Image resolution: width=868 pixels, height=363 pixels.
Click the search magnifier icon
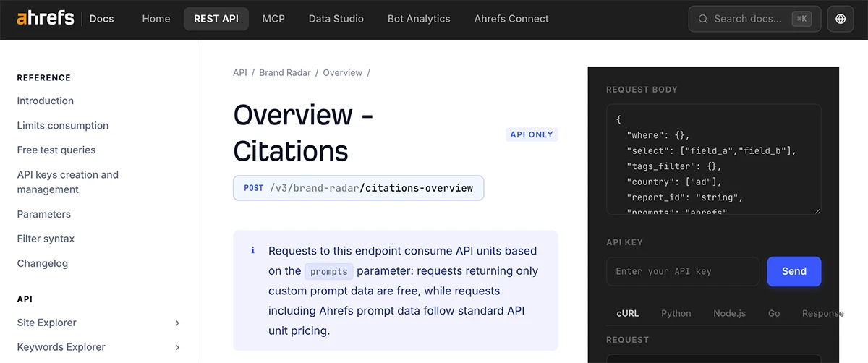coord(702,19)
